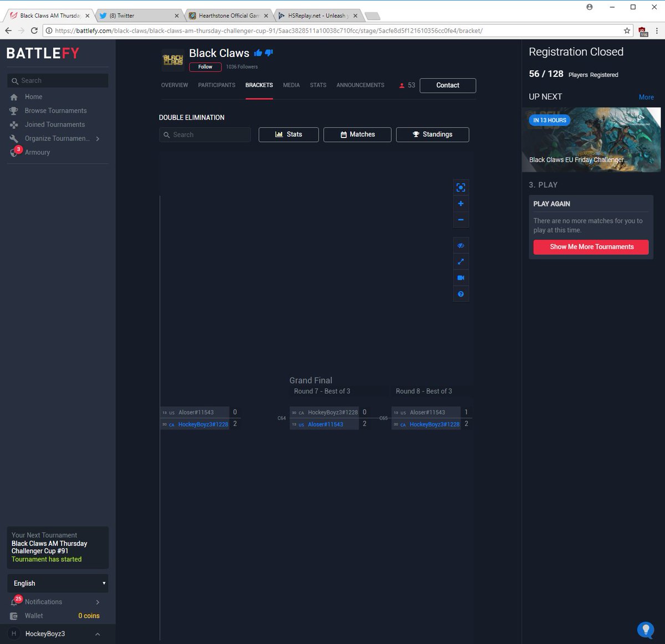Click the trophy Browse Tournaments icon
Screen dimensions: 665x644
coord(14,111)
